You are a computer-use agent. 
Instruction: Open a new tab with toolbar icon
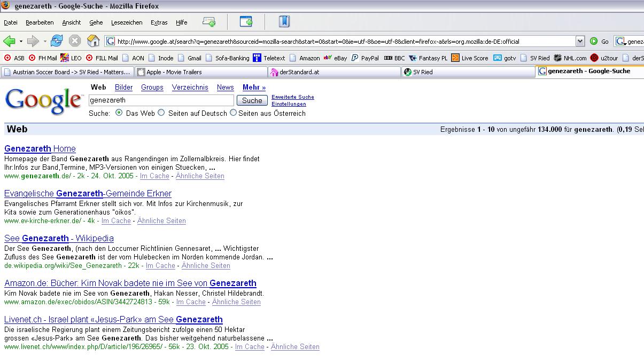coord(209,22)
